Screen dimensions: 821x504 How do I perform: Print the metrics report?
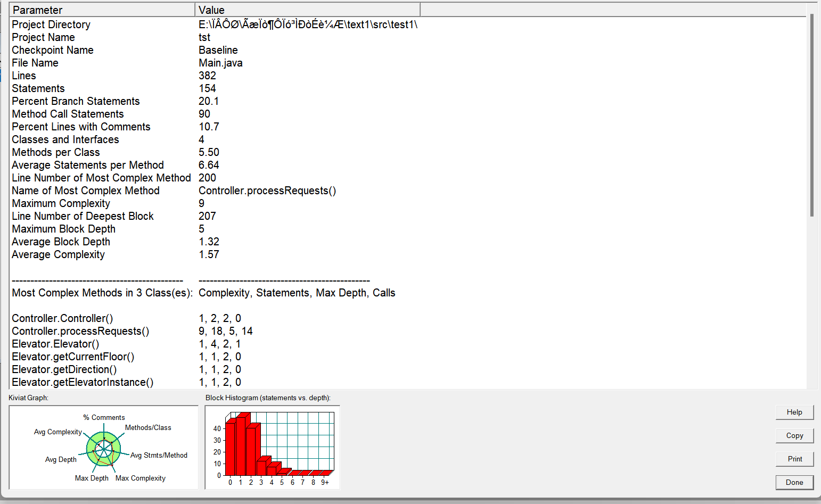click(x=794, y=459)
